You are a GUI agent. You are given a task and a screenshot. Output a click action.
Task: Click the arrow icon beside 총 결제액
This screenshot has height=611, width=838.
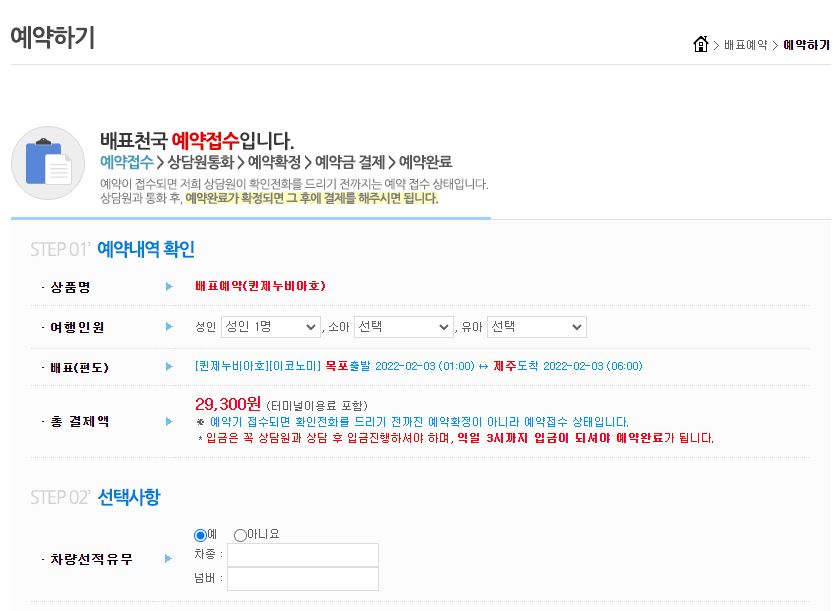(x=169, y=421)
